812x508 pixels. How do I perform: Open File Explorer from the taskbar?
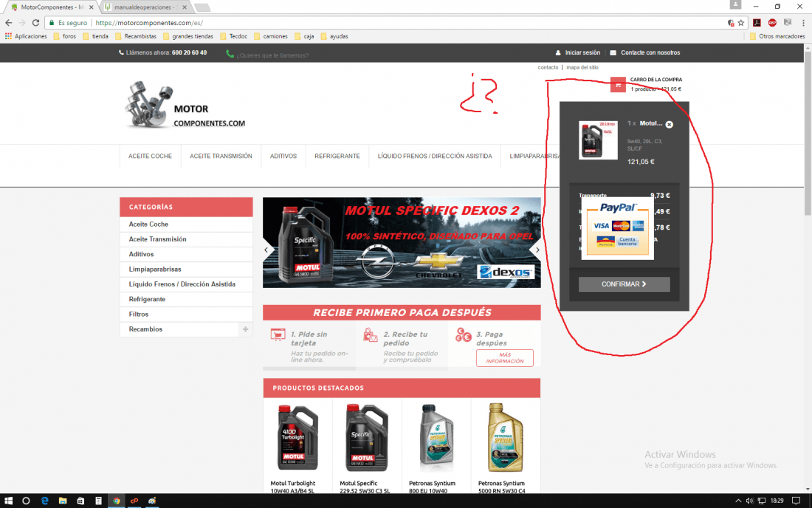point(63,501)
